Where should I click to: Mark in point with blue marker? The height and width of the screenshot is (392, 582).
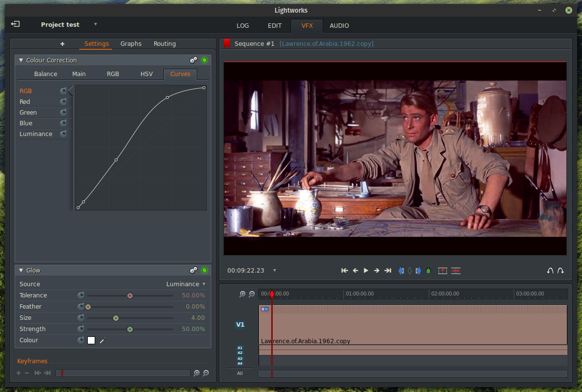tap(401, 271)
